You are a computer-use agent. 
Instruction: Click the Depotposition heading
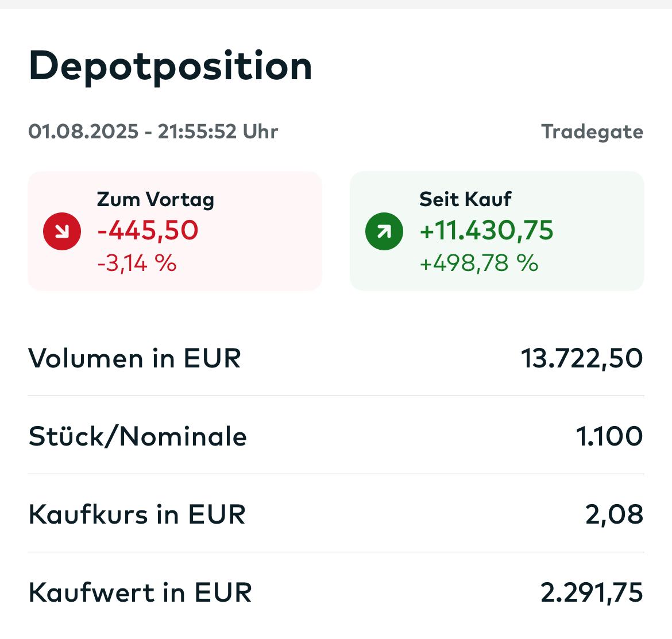click(171, 65)
